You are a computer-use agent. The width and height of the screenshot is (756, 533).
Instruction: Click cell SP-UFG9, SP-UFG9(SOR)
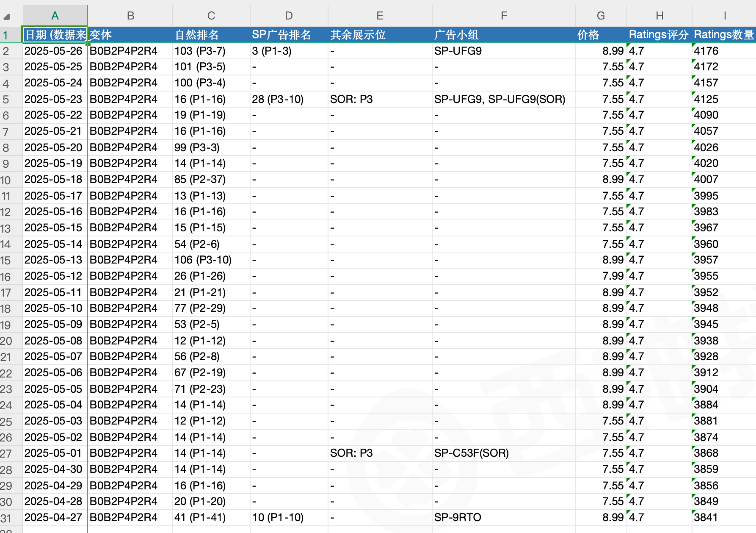pos(504,99)
